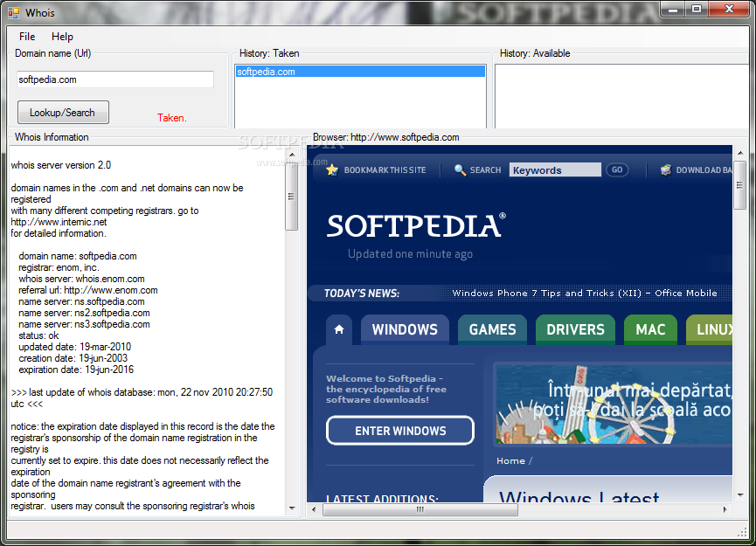
Task: Click 'name server: ns2.softpedia.com' line
Action: point(84,313)
